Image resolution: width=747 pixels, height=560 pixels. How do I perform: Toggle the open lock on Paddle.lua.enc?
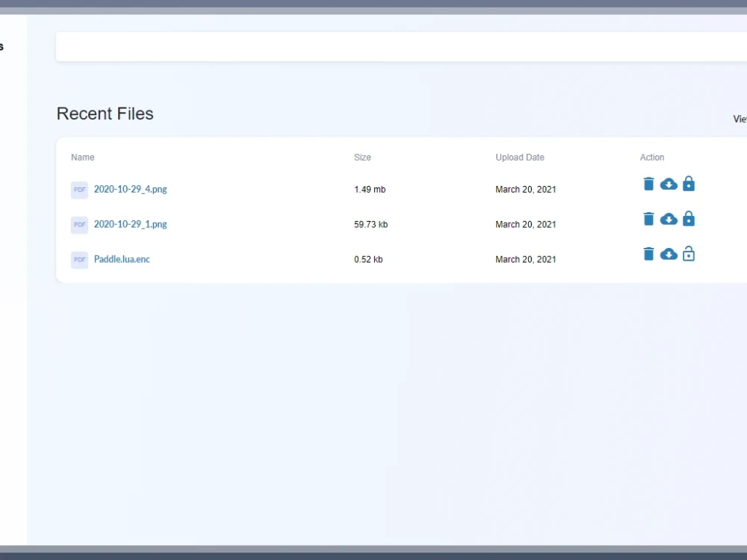[689, 253]
